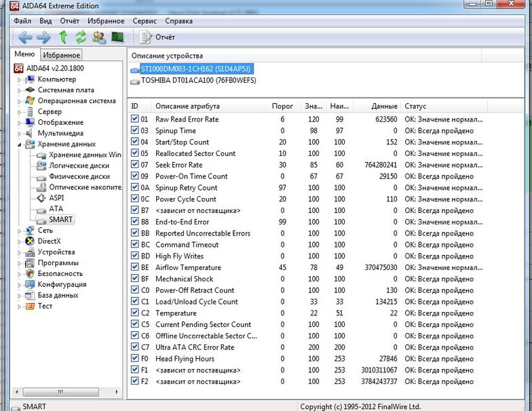This screenshot has height=411, width=532.
Task: Expand the Тест node triangle
Action: 19,307
